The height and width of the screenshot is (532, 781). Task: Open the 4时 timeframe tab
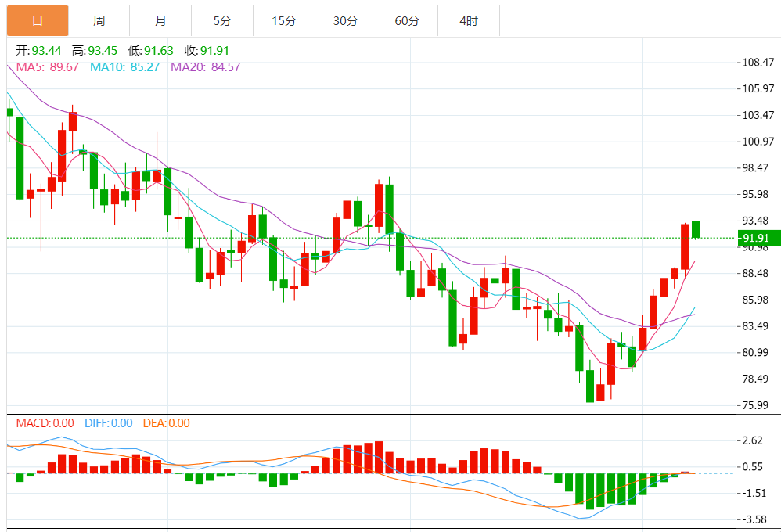pos(469,21)
